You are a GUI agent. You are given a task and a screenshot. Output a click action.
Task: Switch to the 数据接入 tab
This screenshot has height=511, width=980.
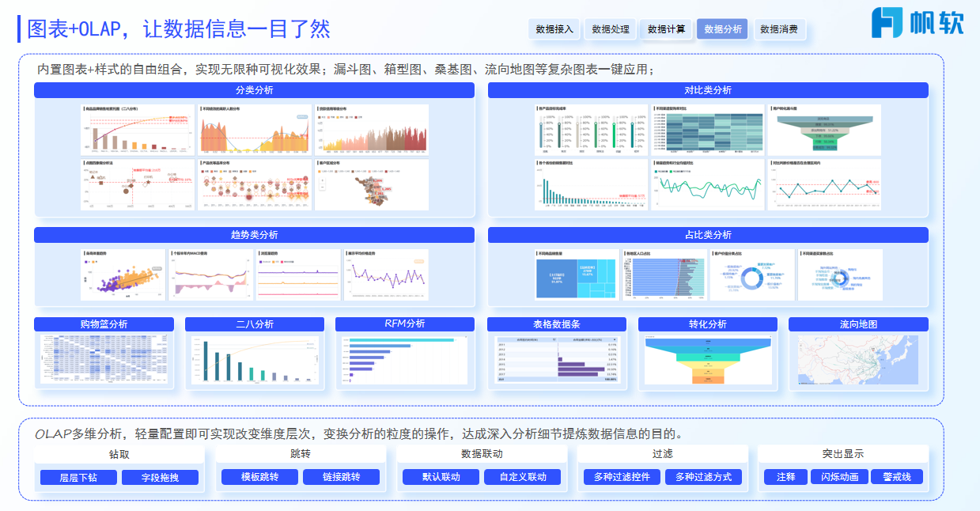pos(554,29)
